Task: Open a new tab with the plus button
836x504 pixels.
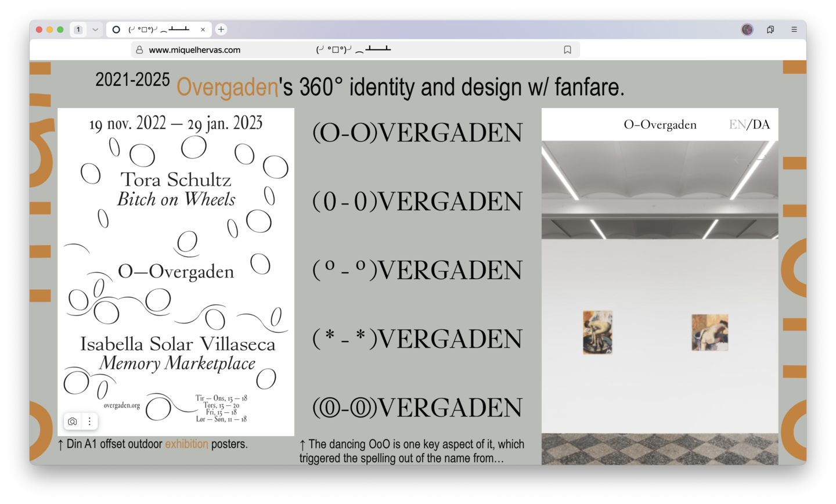Action: [221, 30]
